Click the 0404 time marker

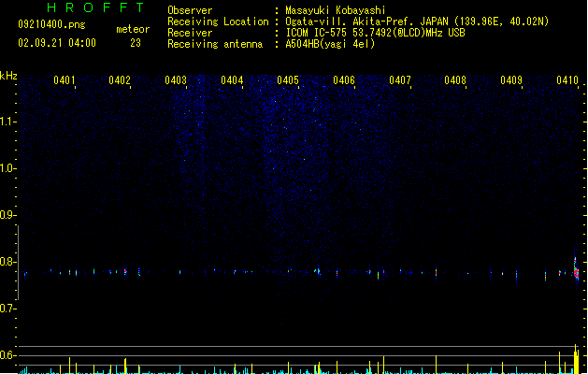point(232,80)
